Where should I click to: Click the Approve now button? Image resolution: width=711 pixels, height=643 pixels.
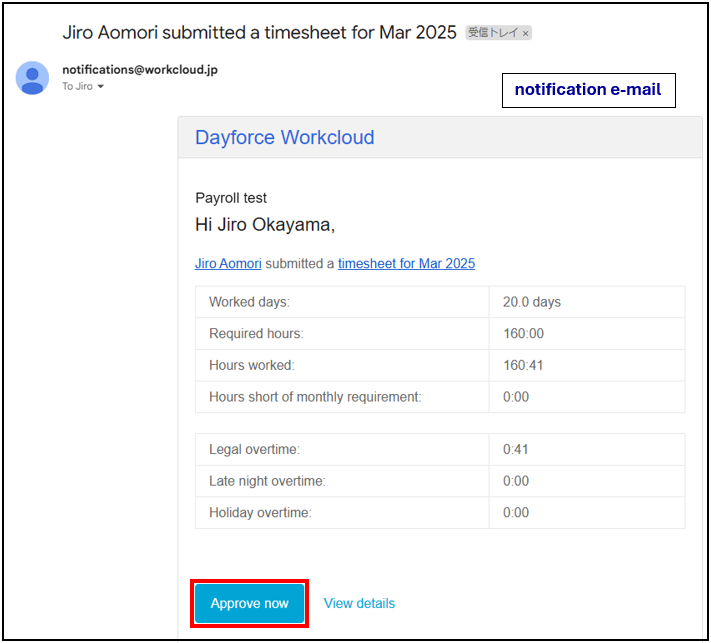(x=249, y=603)
